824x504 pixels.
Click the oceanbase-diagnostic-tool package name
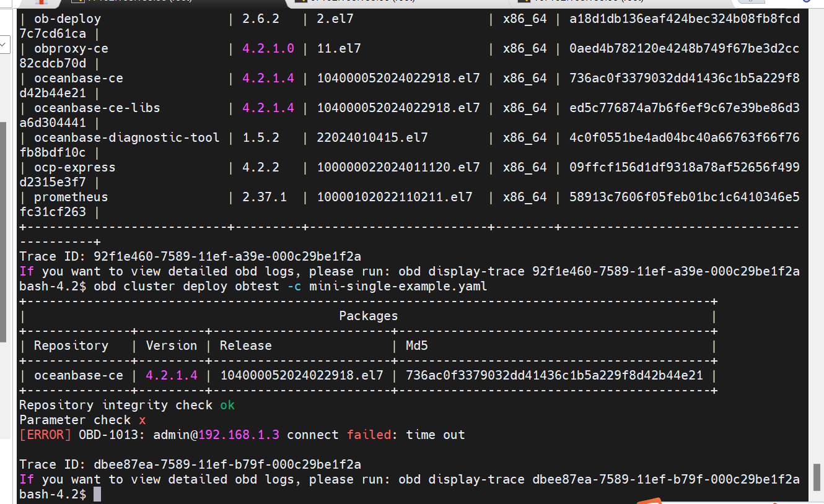click(x=126, y=137)
